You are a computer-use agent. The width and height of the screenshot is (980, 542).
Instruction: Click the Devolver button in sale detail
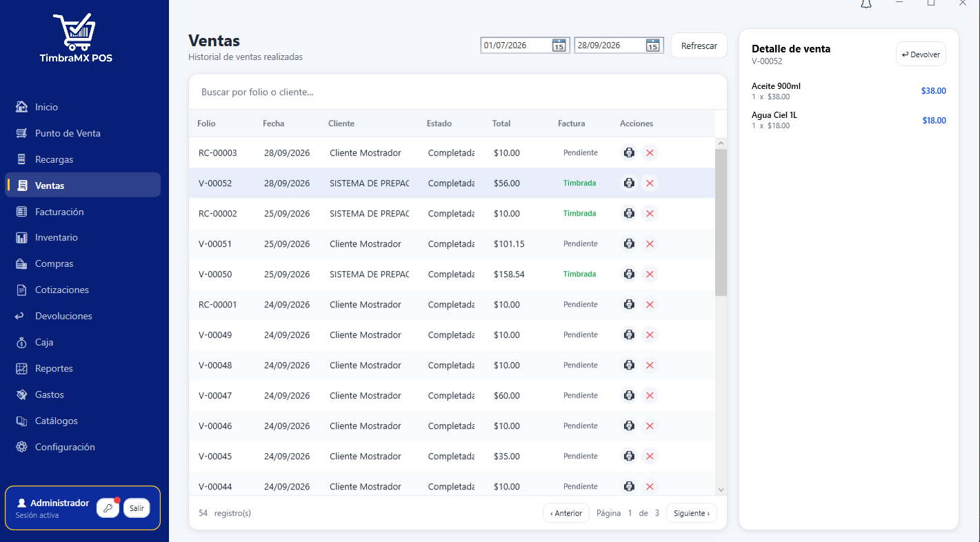(921, 54)
